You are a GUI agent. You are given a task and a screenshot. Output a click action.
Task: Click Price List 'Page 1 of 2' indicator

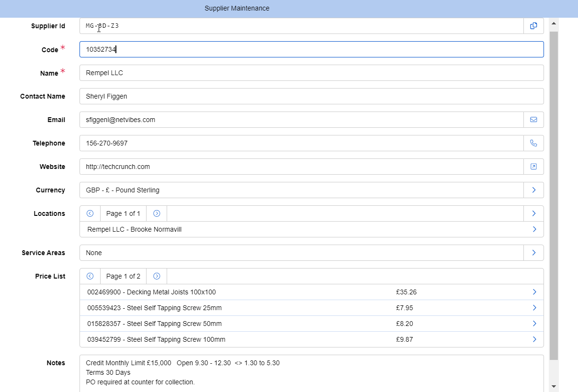point(124,276)
